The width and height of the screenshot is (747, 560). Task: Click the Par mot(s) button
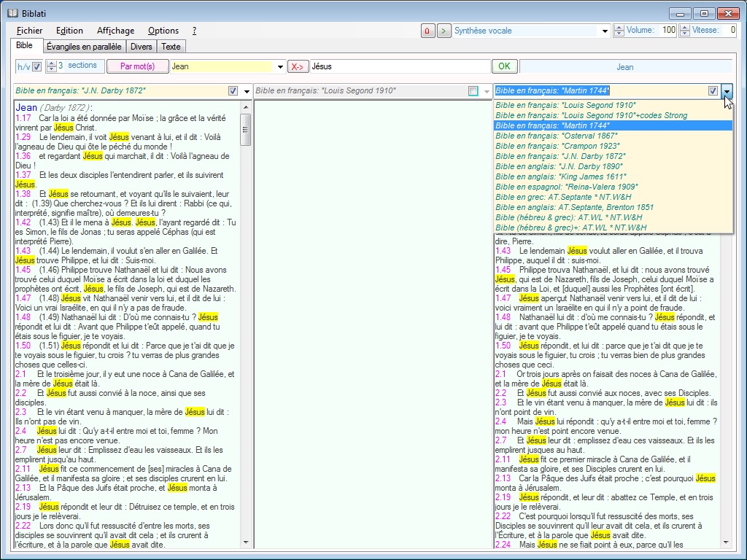click(x=137, y=66)
